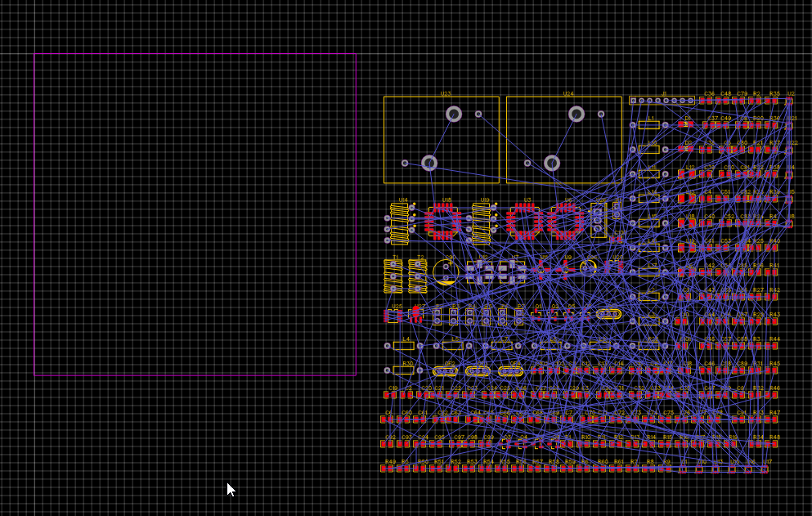Select transformer T1 footprint
Screen dimensions: 812x516
(393, 276)
